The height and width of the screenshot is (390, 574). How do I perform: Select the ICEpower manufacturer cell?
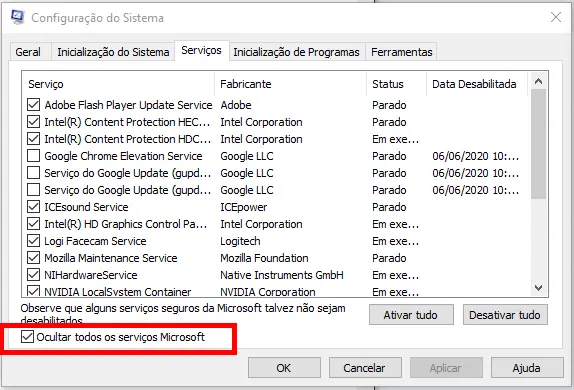coord(243,207)
